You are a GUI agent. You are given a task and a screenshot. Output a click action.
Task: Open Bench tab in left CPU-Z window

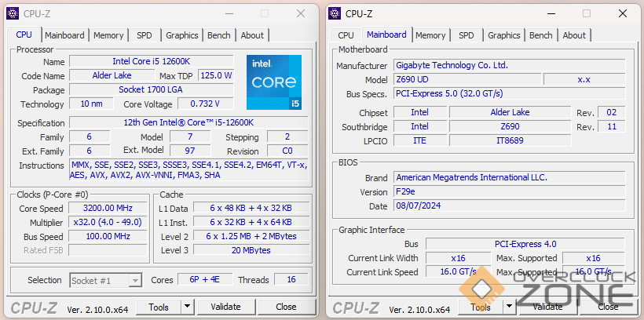219,35
